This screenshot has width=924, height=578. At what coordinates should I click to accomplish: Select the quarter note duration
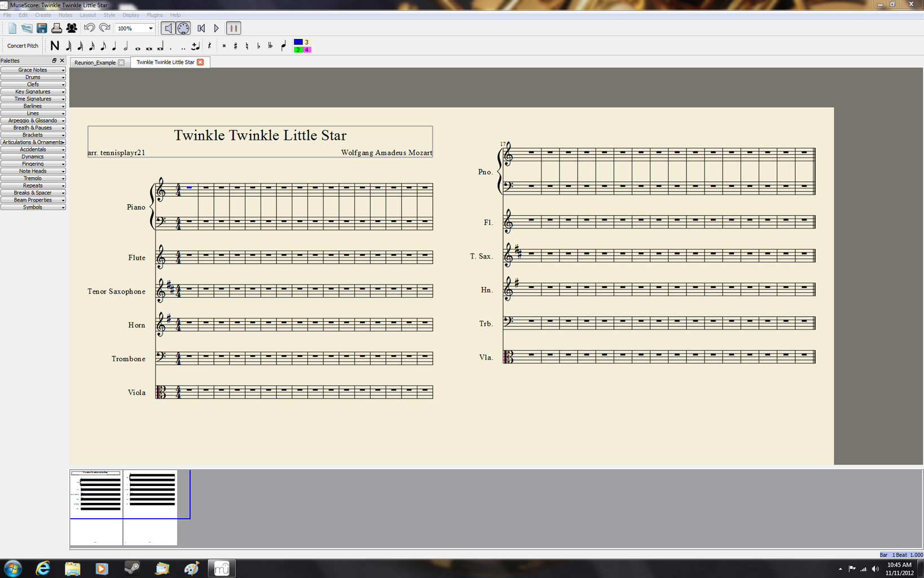point(114,46)
